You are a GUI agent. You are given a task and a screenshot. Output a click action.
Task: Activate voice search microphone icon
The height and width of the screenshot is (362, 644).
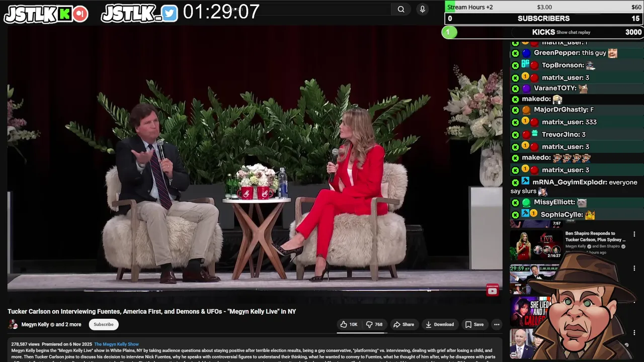(423, 9)
